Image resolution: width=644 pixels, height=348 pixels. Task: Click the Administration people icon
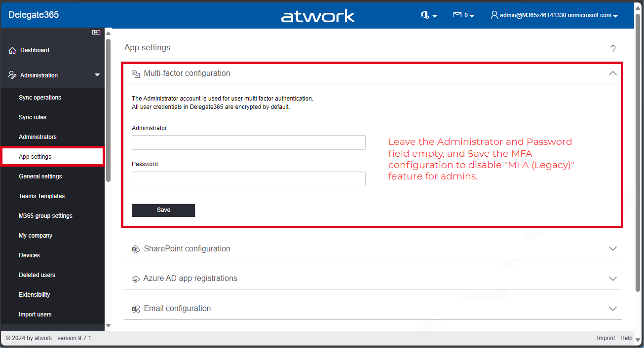click(x=12, y=75)
